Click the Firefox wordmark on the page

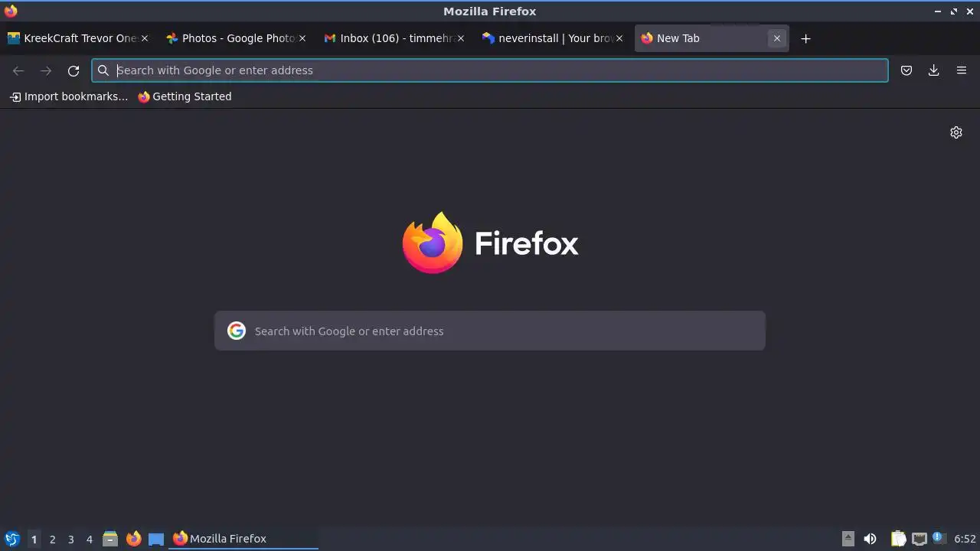click(527, 243)
